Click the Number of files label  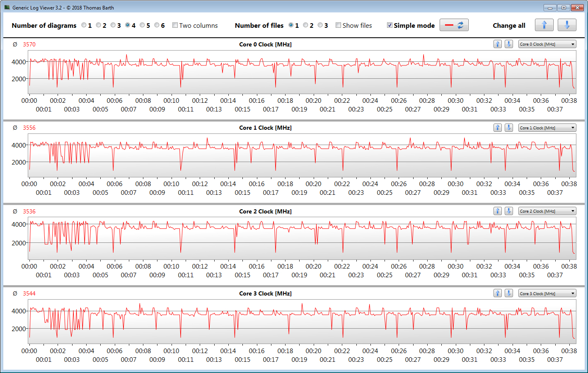(259, 25)
